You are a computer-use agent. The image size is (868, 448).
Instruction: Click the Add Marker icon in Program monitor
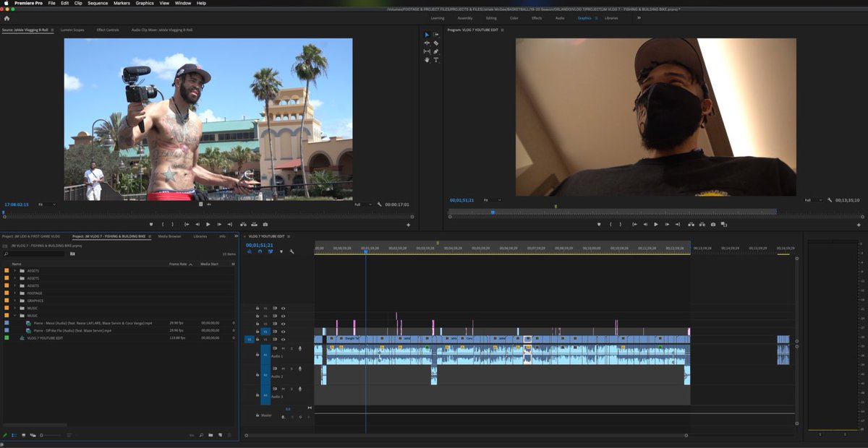click(600, 224)
